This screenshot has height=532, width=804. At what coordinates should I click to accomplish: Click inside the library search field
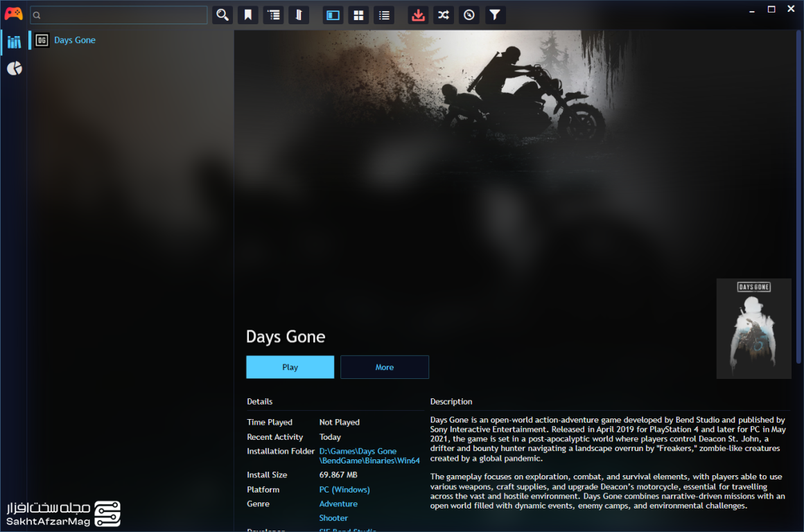pyautogui.click(x=119, y=15)
